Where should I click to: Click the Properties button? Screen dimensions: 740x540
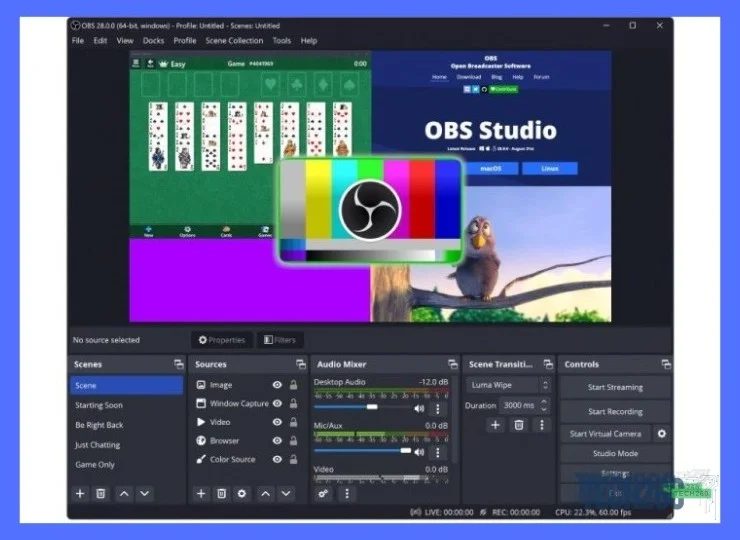[222, 340]
